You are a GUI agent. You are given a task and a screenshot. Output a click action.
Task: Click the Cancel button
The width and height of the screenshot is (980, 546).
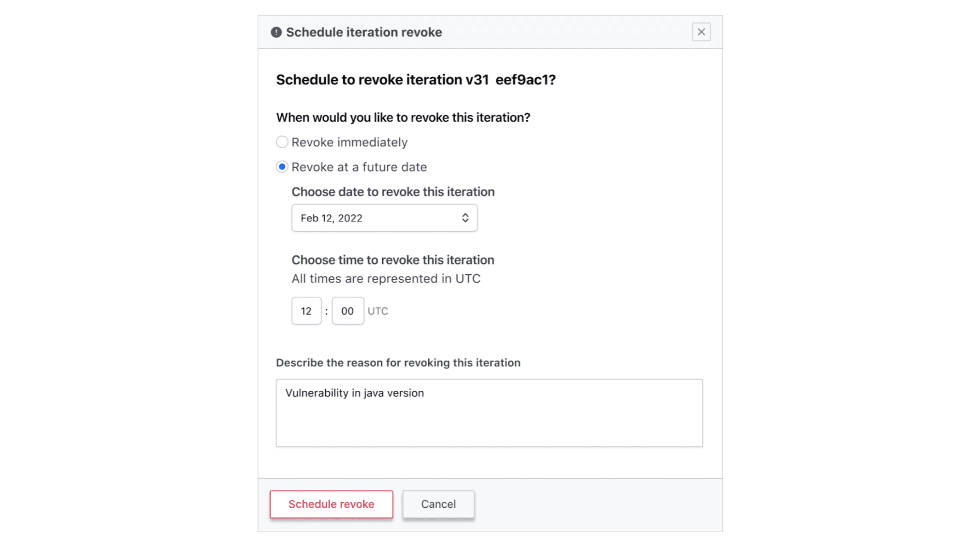[438, 504]
